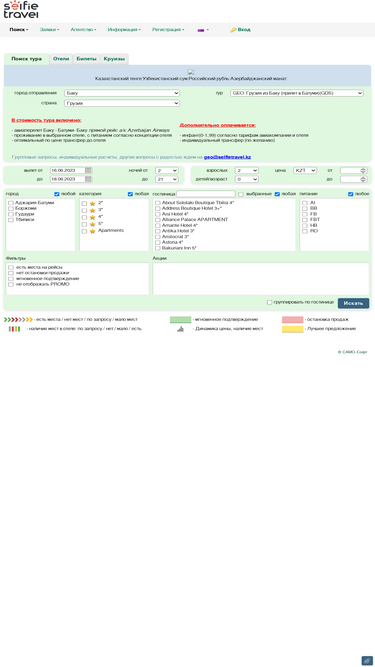Open the Russian flag language selector
The width and height of the screenshot is (375, 667).
pos(203,30)
